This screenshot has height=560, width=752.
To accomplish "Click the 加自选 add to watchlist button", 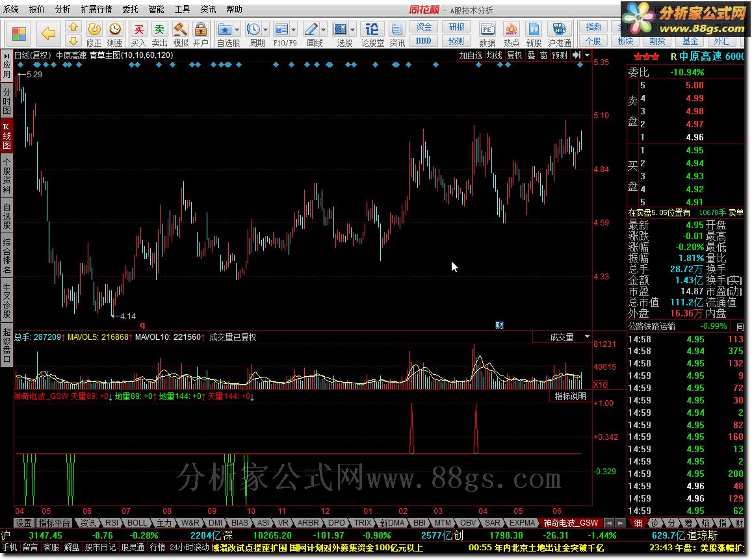I will (x=471, y=56).
